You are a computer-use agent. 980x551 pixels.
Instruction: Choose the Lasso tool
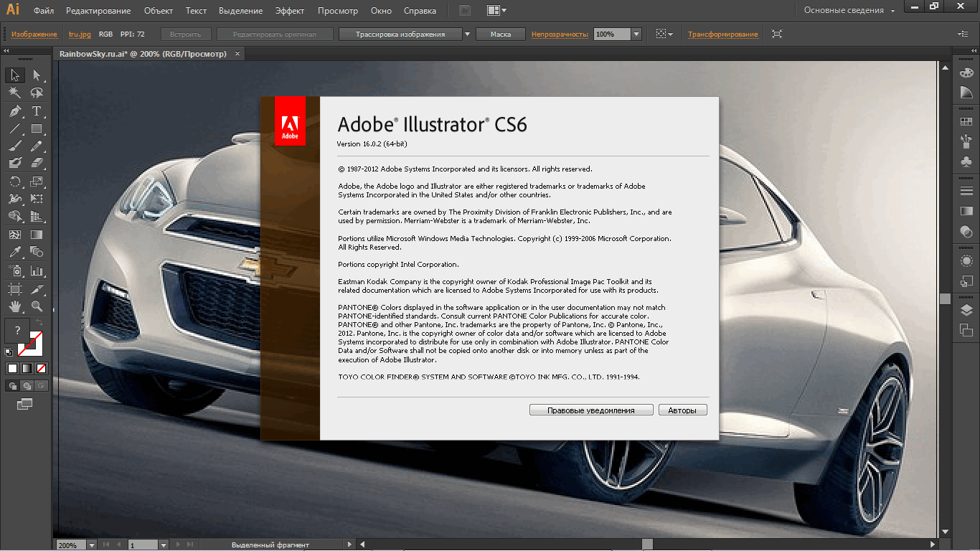click(37, 93)
